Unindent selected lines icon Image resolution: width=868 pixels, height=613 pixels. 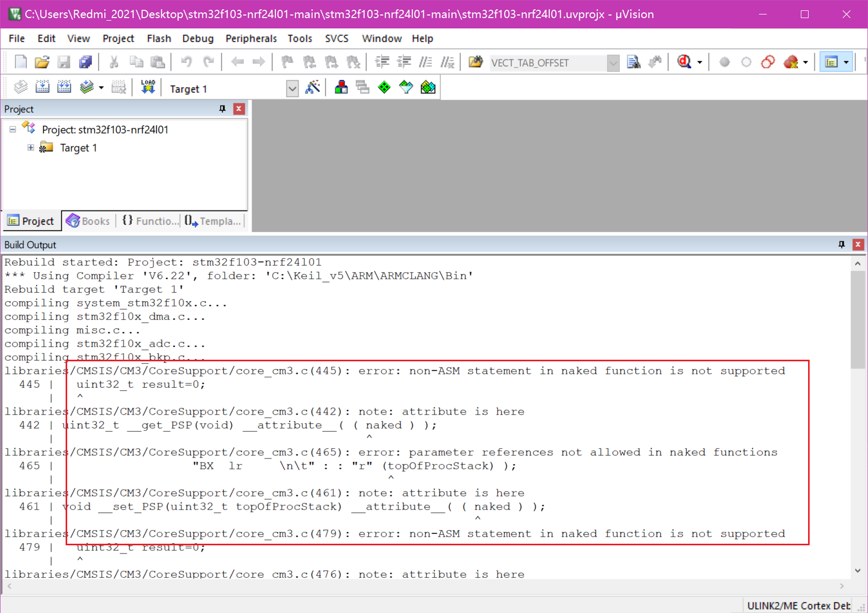click(404, 62)
